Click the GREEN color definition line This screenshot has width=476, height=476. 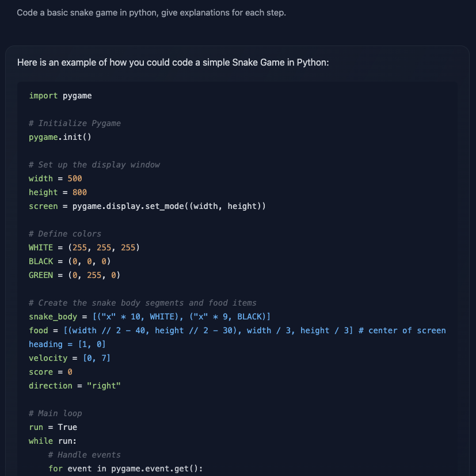(x=75, y=275)
